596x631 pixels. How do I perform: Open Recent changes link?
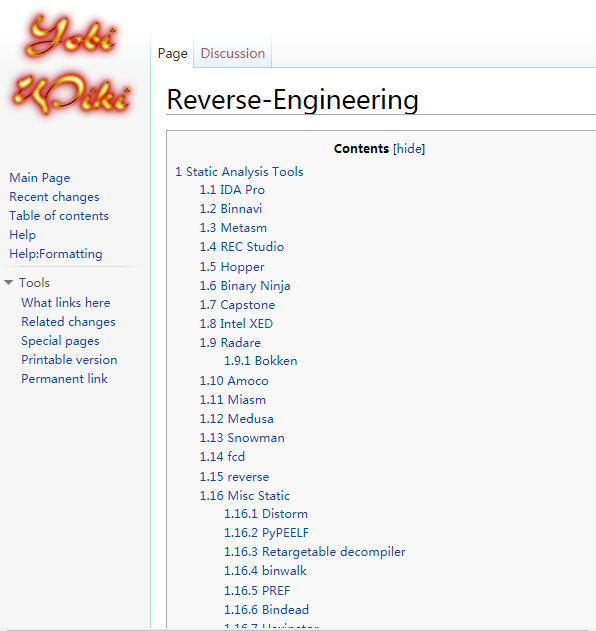(x=54, y=197)
